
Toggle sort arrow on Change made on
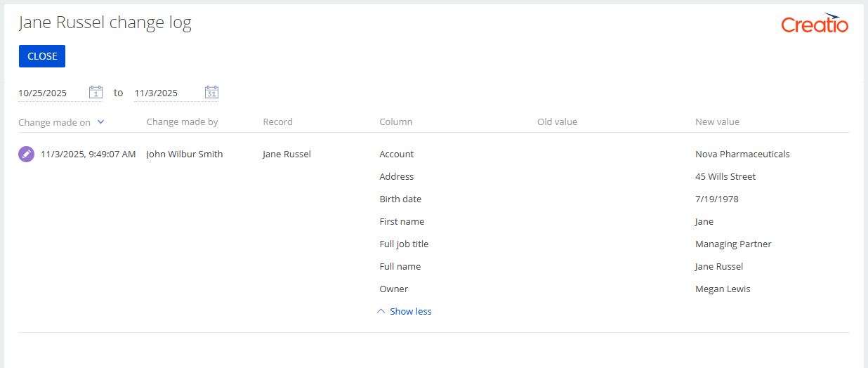coord(100,121)
